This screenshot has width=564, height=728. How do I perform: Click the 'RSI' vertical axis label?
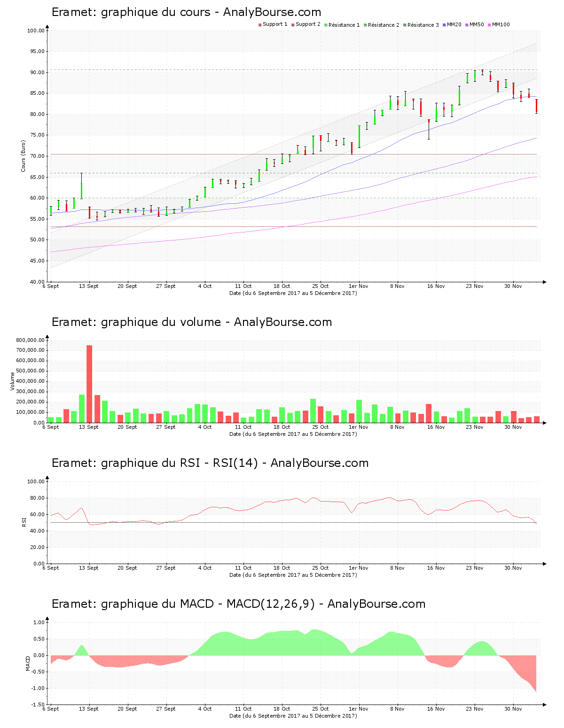[x=24, y=522]
